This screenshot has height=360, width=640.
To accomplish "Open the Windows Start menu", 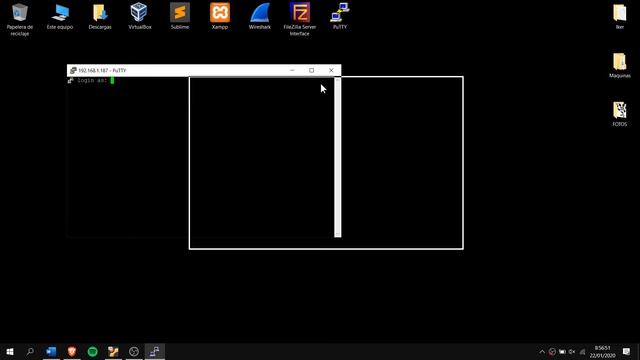I will [10, 351].
